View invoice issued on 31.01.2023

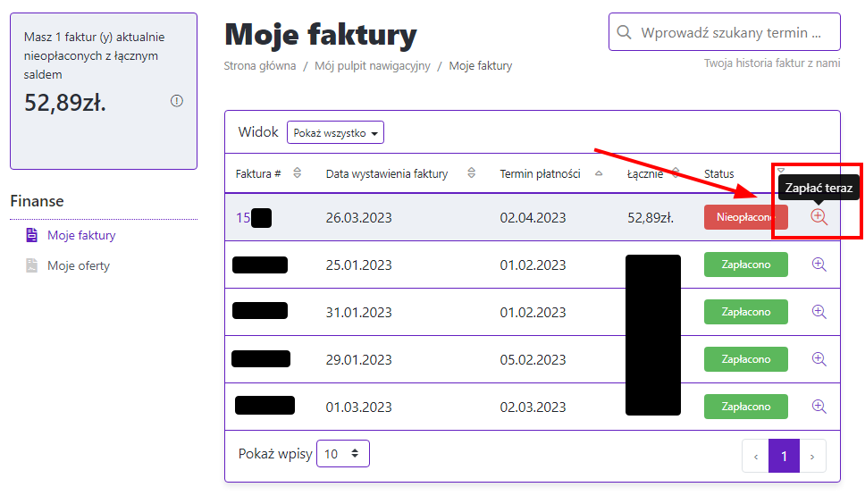coord(819,312)
